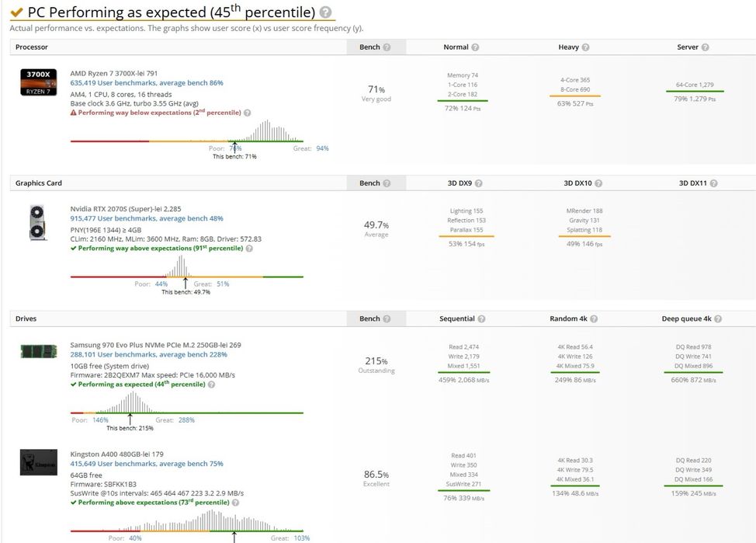The image size is (756, 543).
Task: Click help icon next to 3D DX9
Action: point(478,183)
